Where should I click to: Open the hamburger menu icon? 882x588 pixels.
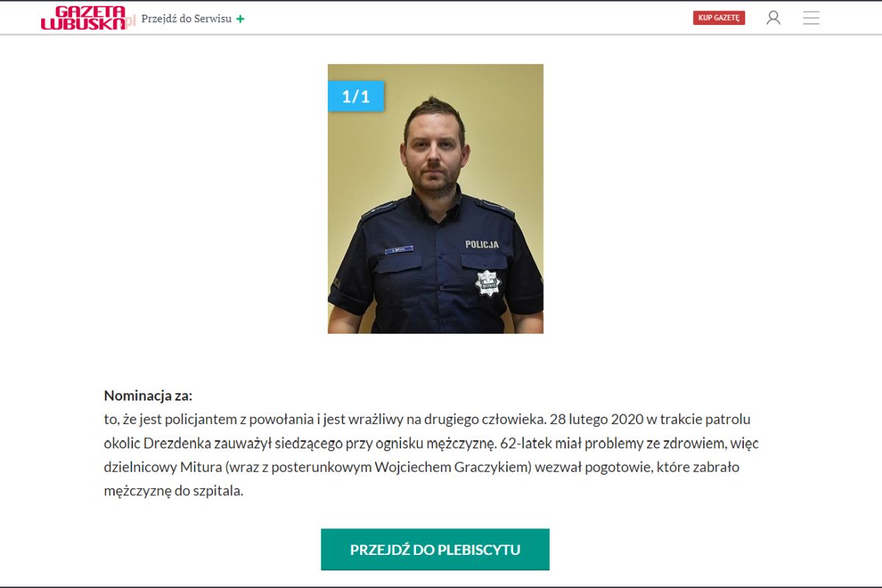click(811, 18)
